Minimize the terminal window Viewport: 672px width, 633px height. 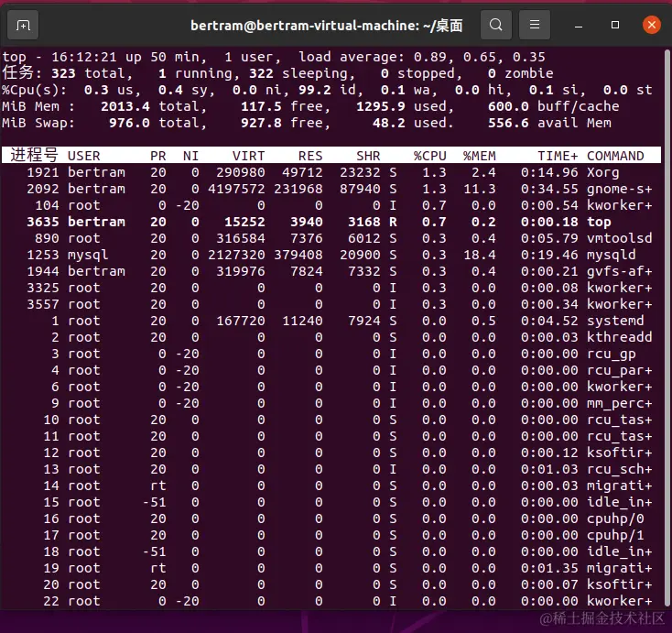pos(579,26)
